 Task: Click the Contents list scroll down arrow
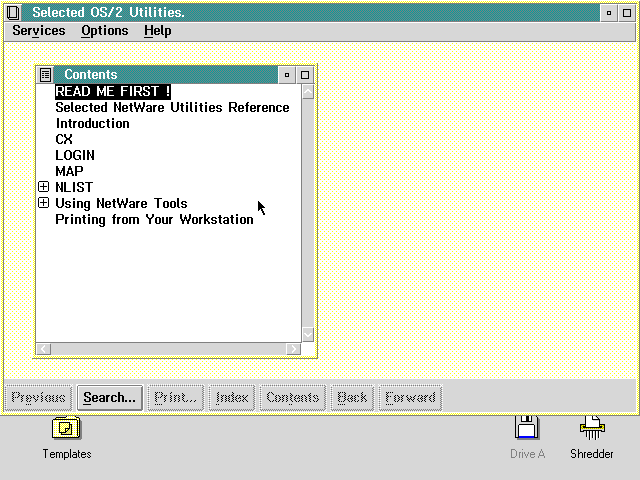click(x=307, y=334)
